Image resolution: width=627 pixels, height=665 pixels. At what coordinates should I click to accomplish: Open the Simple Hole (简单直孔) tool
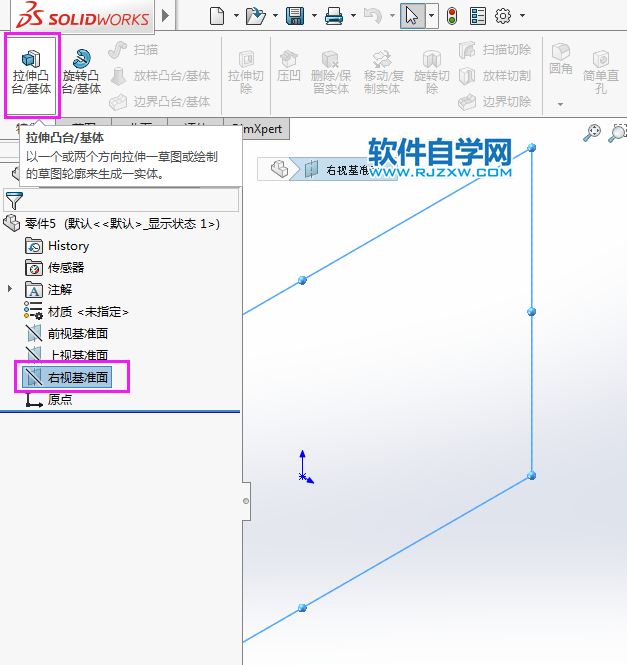[x=601, y=73]
